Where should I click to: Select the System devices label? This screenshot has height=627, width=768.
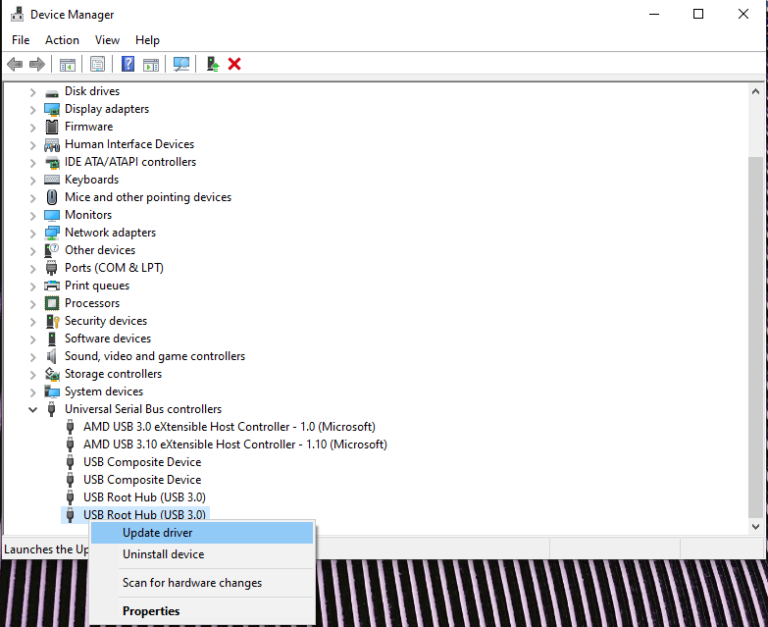pyautogui.click(x=104, y=391)
